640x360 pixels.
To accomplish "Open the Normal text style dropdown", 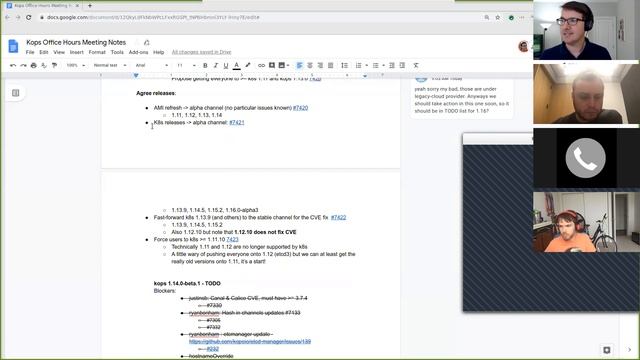I will coord(110,65).
